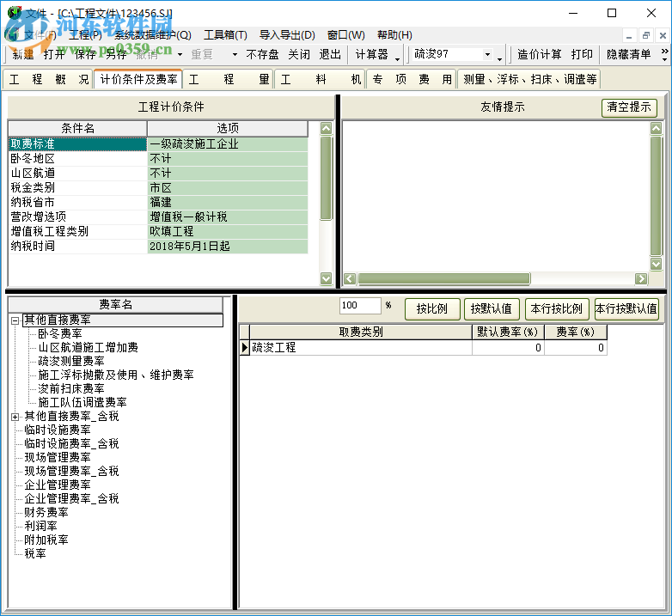The width and height of the screenshot is (672, 616).
Task: Expand the 其他直接费率_含税 tree node
Action: (15, 417)
